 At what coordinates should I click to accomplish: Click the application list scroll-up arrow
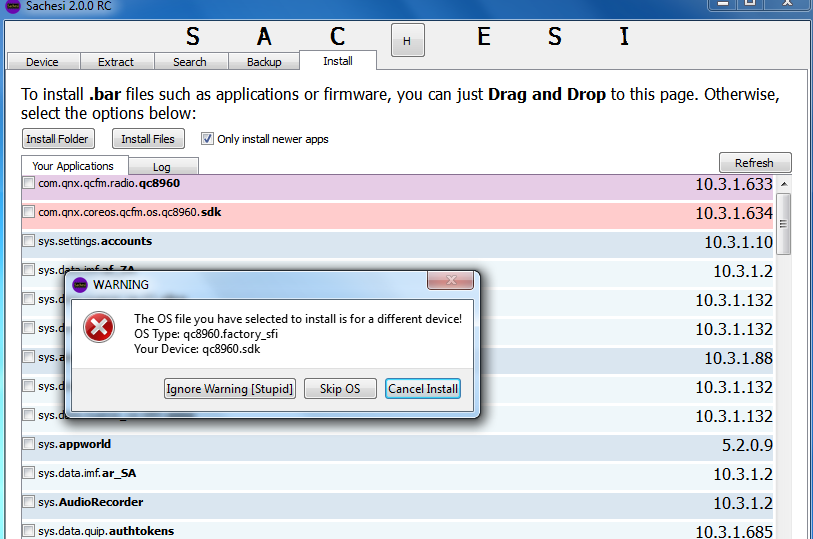coord(784,185)
